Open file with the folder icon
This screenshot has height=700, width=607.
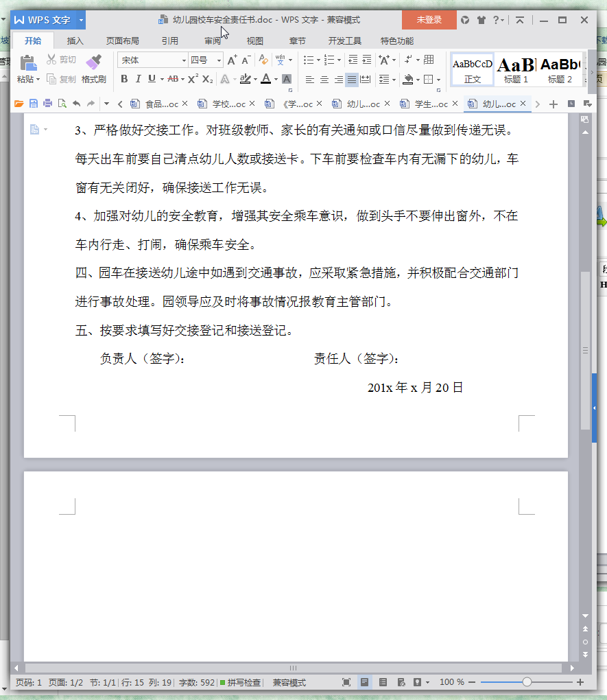tap(19, 104)
